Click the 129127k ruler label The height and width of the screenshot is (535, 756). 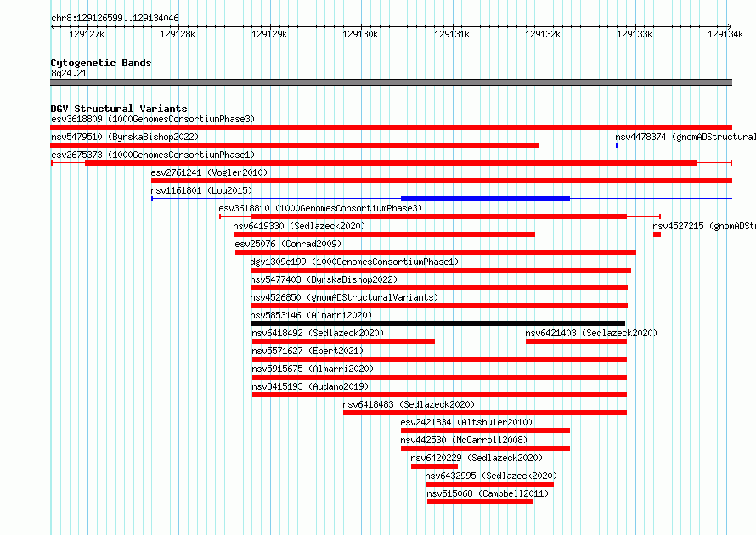coord(87,34)
